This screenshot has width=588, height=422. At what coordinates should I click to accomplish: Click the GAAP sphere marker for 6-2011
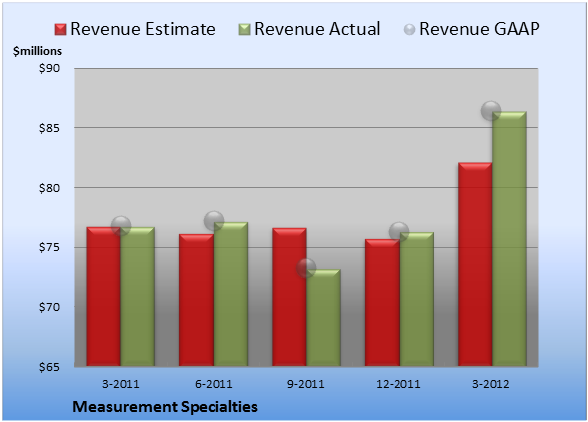tap(214, 221)
